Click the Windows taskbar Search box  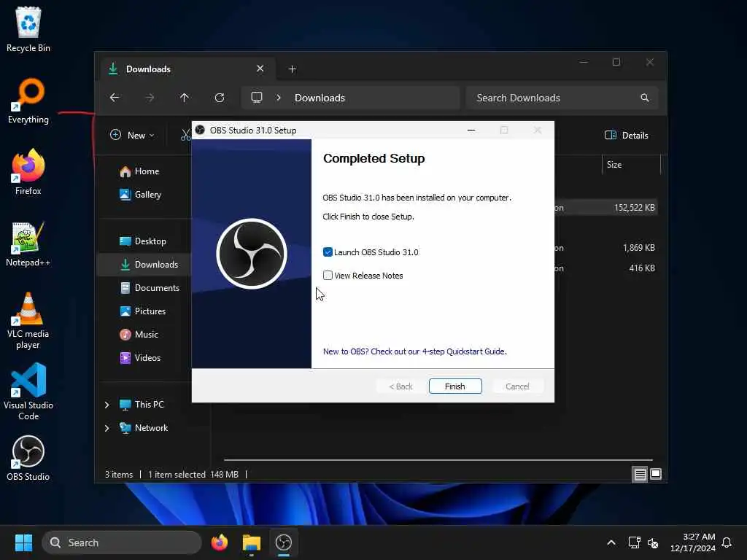pos(122,542)
